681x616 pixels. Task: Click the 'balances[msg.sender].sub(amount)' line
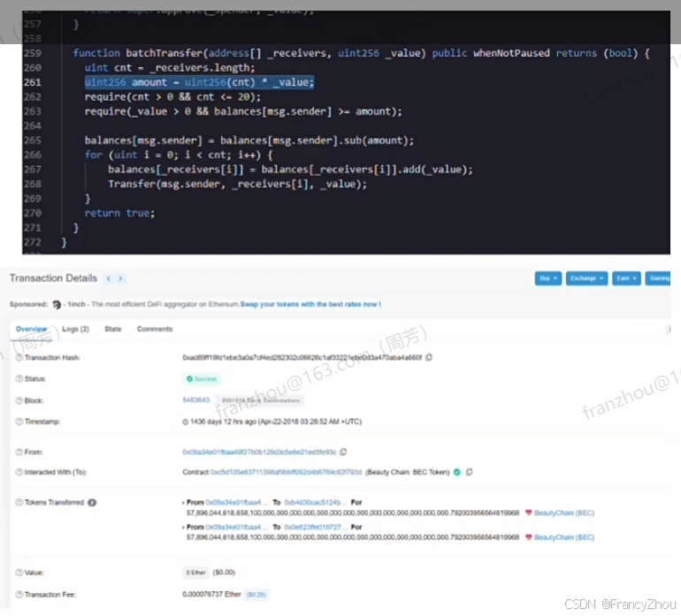[x=249, y=141]
